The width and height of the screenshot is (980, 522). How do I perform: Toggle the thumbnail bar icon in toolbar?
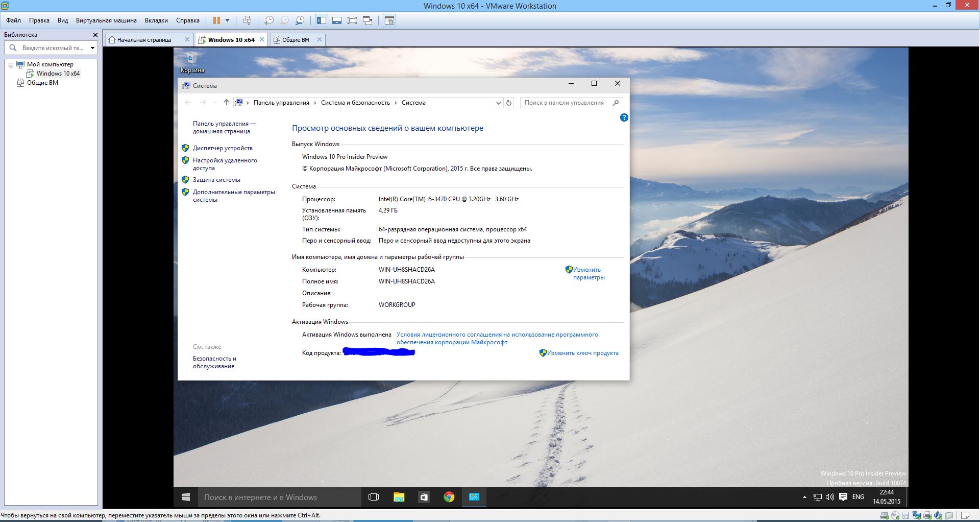tap(337, 20)
